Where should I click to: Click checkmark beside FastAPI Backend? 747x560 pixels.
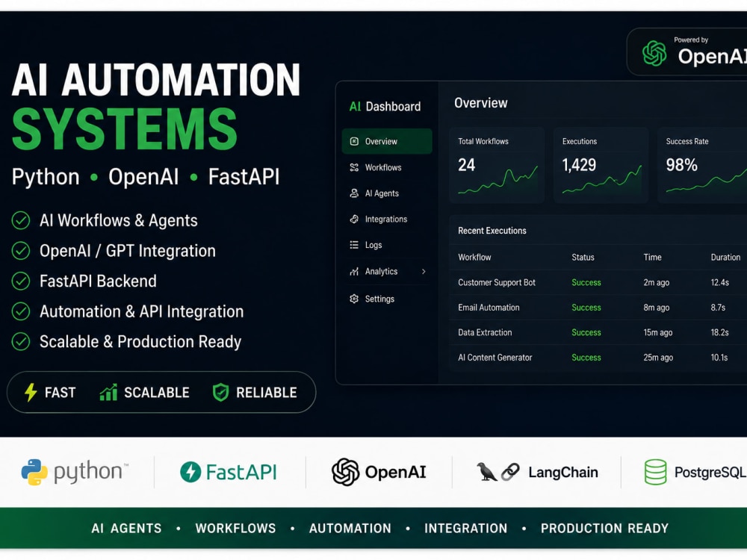[x=21, y=281]
